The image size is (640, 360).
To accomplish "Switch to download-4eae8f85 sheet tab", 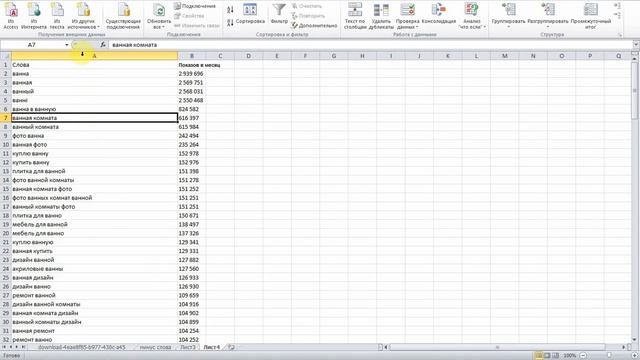I will coord(82,347).
